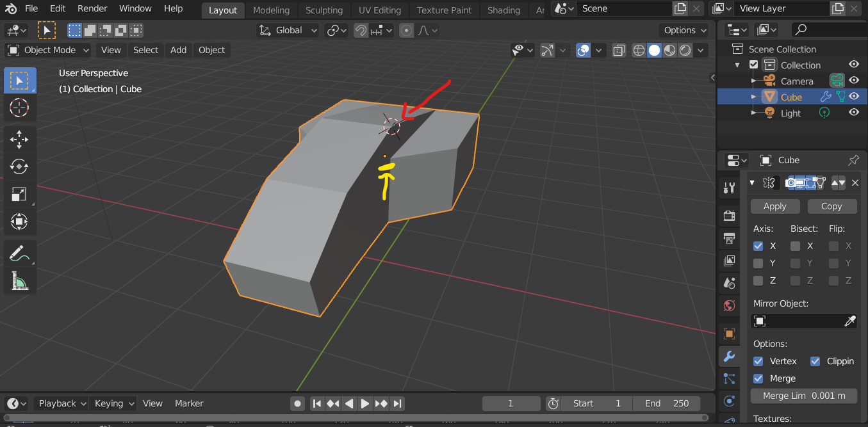Switch viewport to Wireframe shading
This screenshot has width=868, height=427.
639,50
